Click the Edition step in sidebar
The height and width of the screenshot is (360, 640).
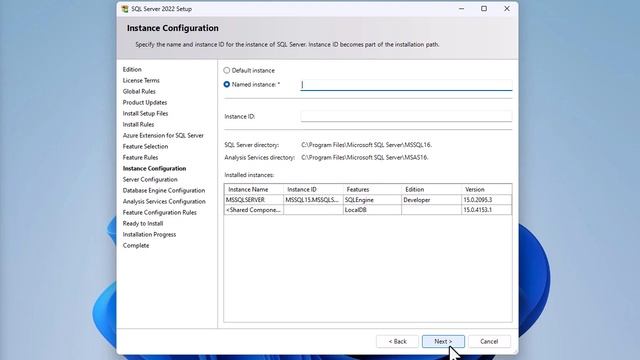click(132, 69)
